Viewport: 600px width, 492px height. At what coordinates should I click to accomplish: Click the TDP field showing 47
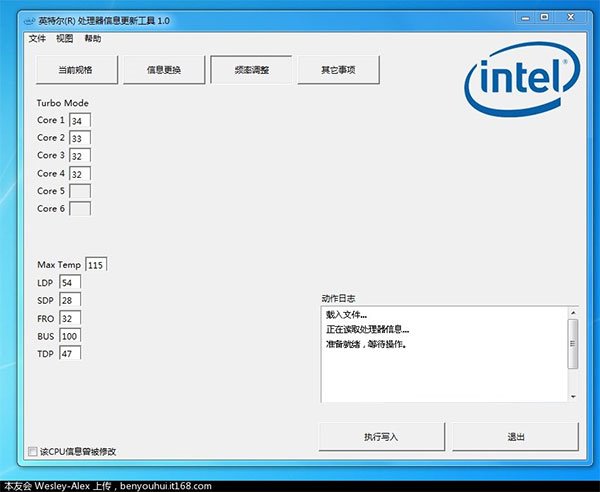click(70, 353)
